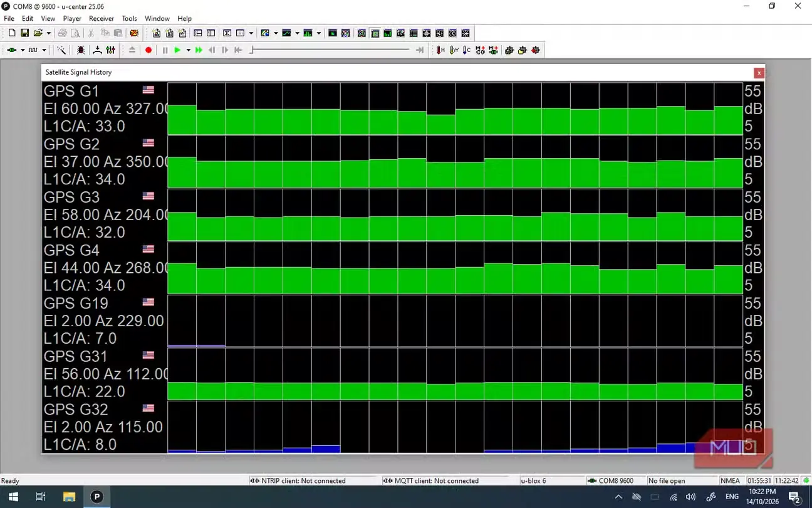Click the Coldstart (C) thermometer icon
Screen dimensions: 812x508
[x=467, y=50]
